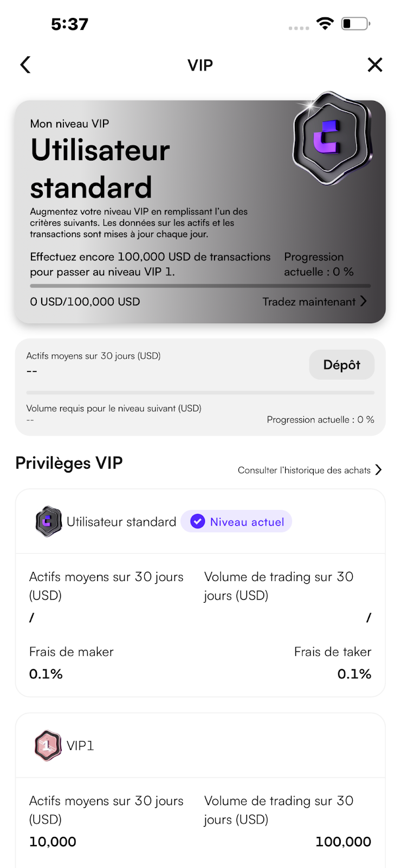Open Tradez maintenant link

point(309,302)
